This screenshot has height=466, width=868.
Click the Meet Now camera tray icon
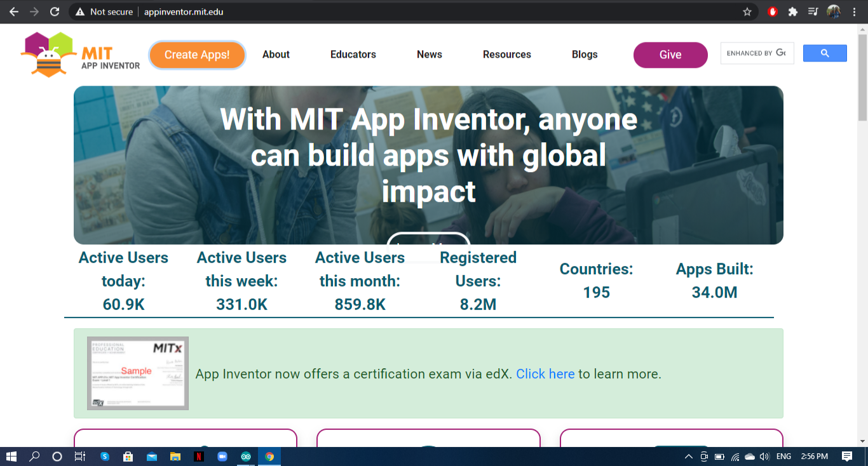[x=704, y=456]
